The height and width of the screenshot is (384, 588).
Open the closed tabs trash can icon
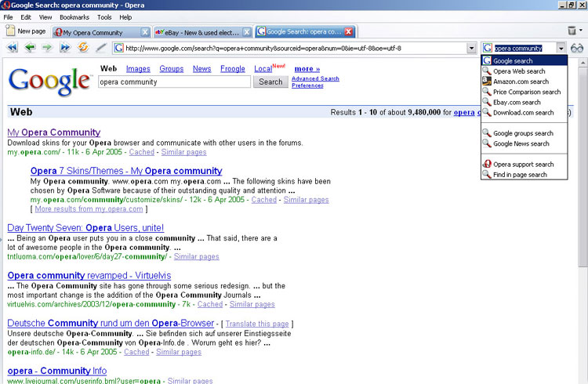(572, 31)
